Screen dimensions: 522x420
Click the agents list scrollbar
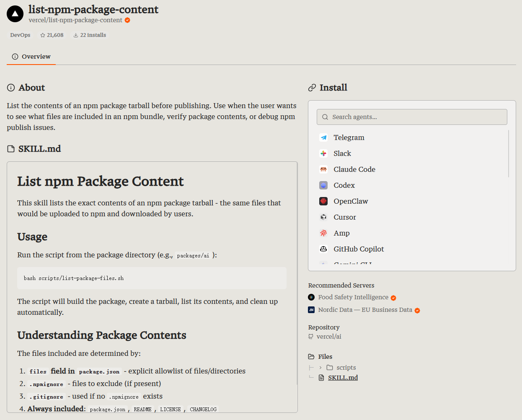(x=509, y=153)
